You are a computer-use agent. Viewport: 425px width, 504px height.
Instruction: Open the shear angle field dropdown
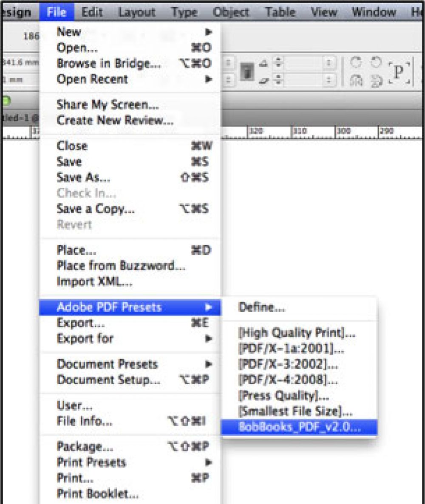coord(329,80)
